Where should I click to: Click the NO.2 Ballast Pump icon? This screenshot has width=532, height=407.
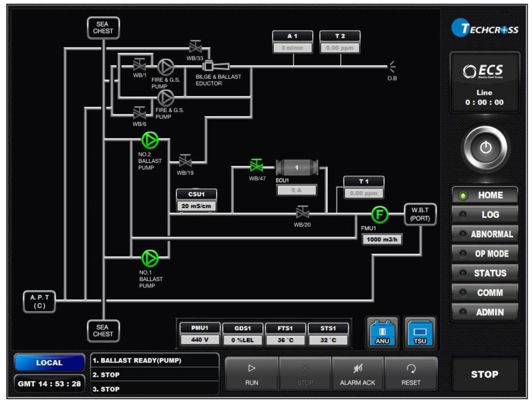point(150,140)
